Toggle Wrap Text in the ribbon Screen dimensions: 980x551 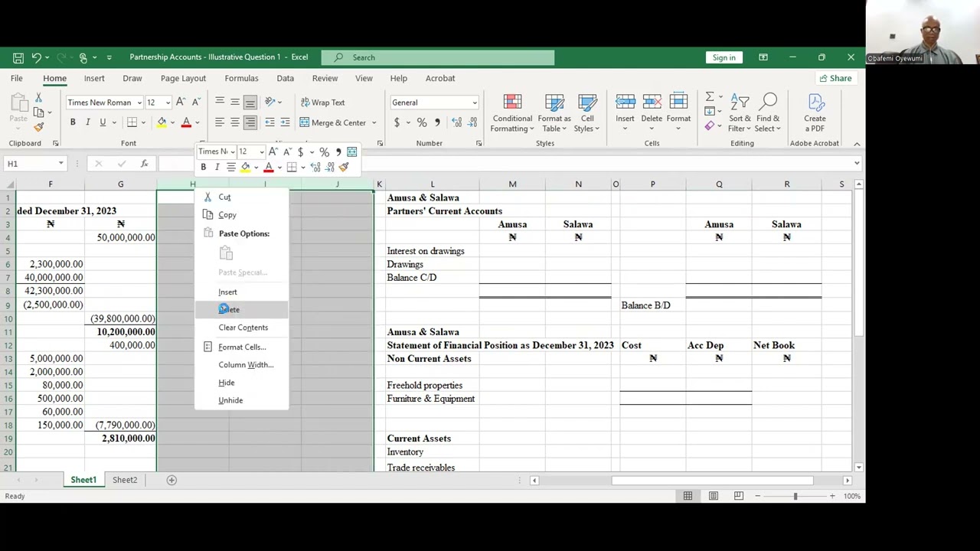(x=322, y=103)
